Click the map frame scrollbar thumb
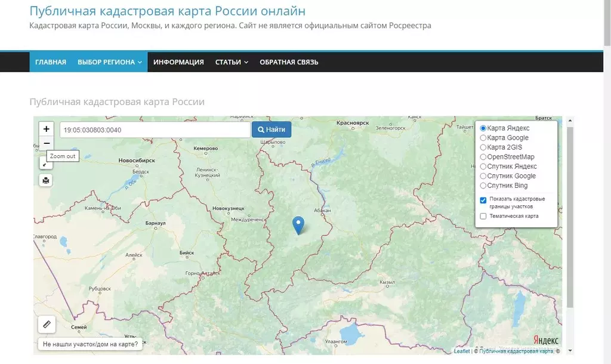This screenshot has height=364, width=611. [x=570, y=217]
